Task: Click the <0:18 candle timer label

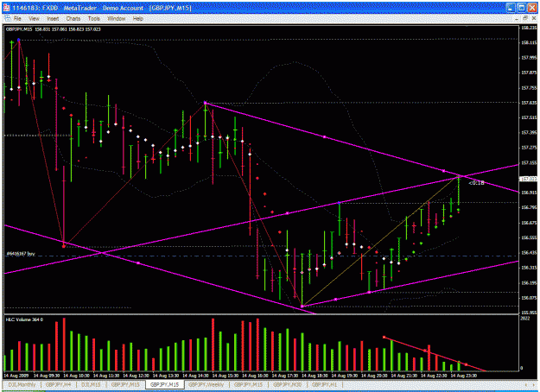Action: tap(476, 183)
